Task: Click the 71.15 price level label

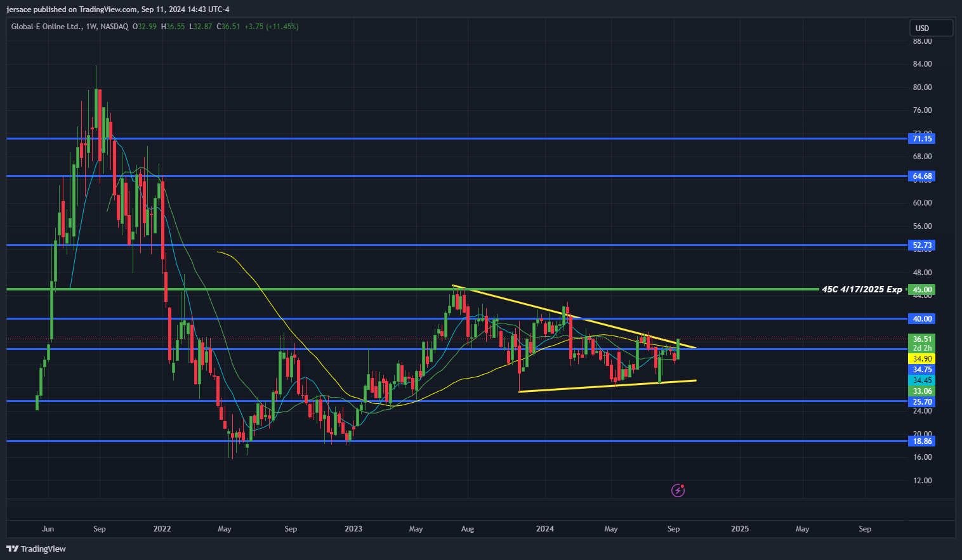Action: tap(921, 138)
